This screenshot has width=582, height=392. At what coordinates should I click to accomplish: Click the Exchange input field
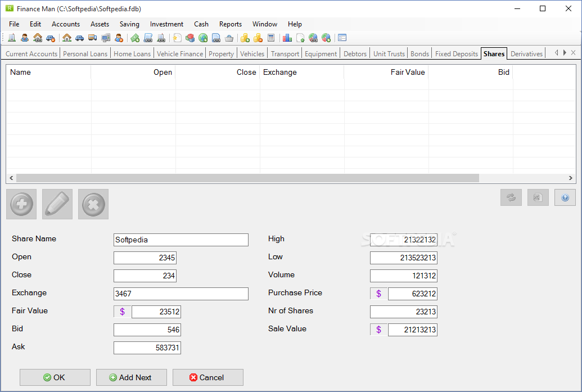coord(181,294)
